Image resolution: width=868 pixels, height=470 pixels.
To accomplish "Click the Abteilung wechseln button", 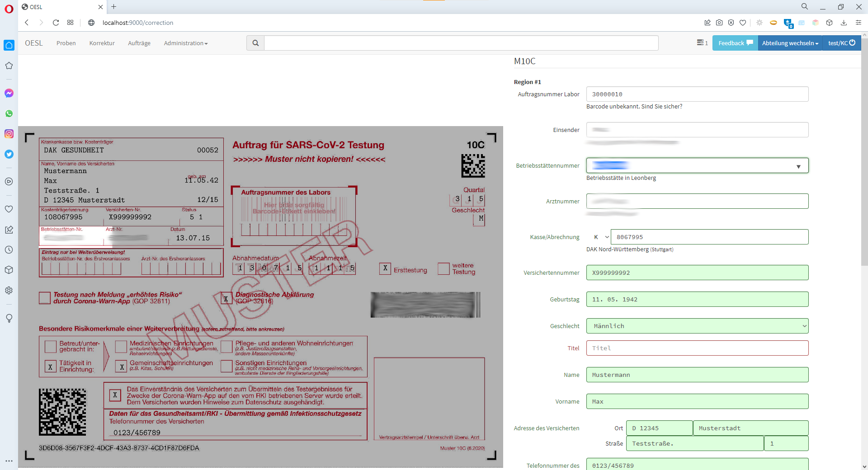I will point(790,43).
